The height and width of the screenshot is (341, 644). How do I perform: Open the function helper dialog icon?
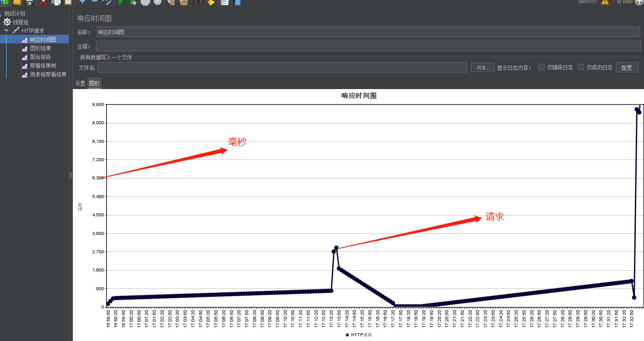224,2
